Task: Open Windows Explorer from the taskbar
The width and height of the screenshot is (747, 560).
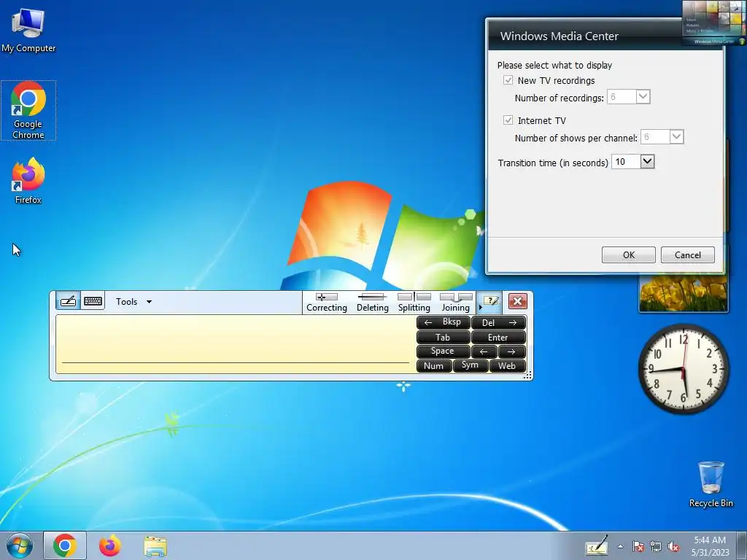Action: coord(155,545)
